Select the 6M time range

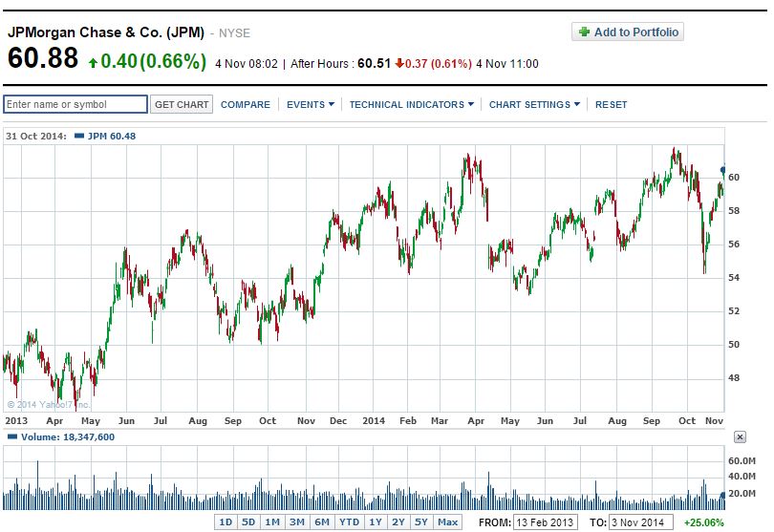322,522
